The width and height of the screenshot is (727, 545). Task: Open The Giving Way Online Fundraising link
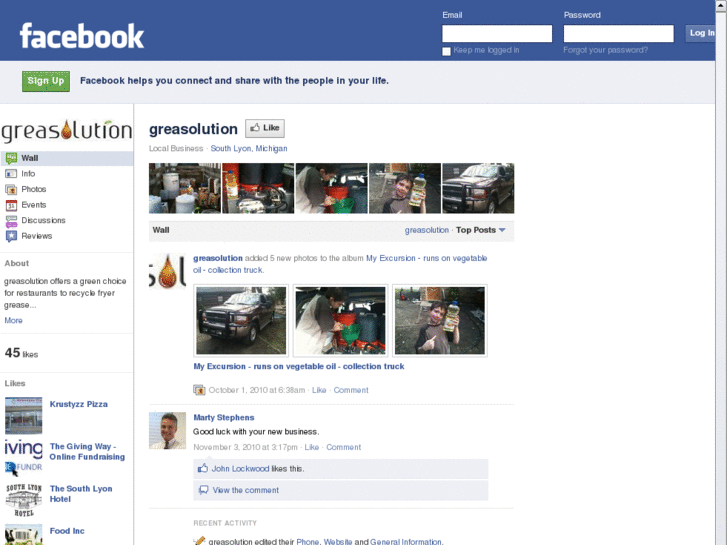(87, 451)
